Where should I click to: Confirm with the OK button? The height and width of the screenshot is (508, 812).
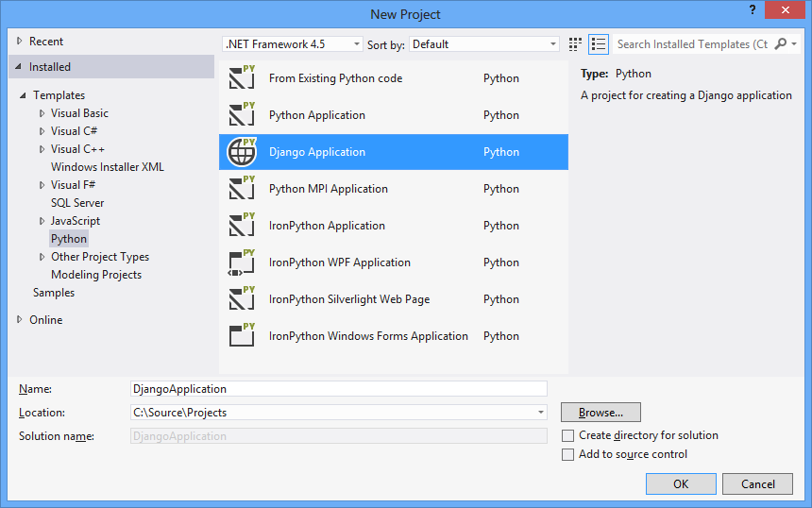681,484
